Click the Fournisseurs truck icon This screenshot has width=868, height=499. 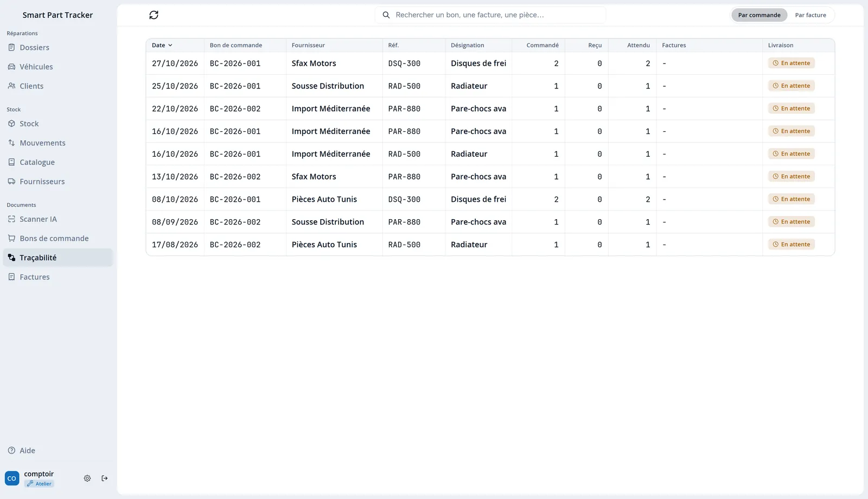pyautogui.click(x=11, y=182)
